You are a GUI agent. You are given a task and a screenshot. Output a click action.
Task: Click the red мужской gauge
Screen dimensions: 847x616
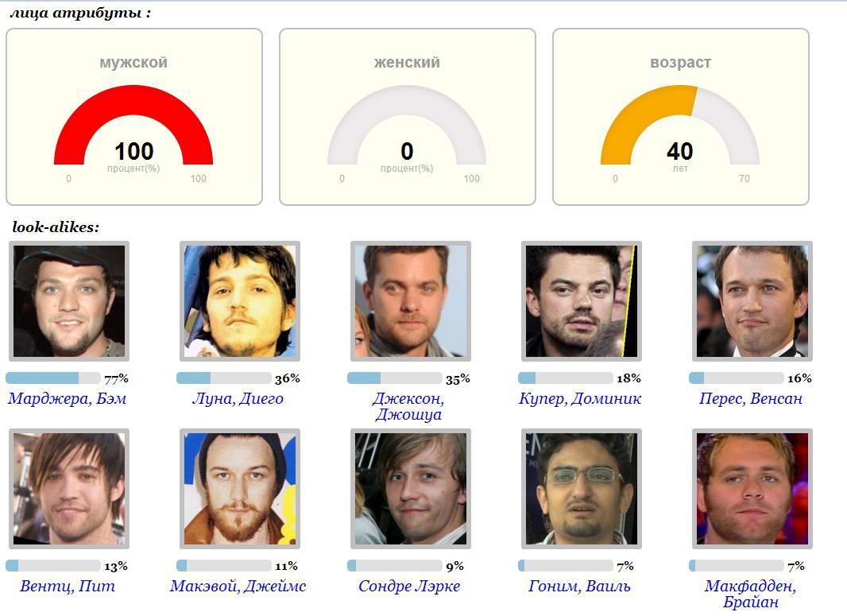point(133,127)
